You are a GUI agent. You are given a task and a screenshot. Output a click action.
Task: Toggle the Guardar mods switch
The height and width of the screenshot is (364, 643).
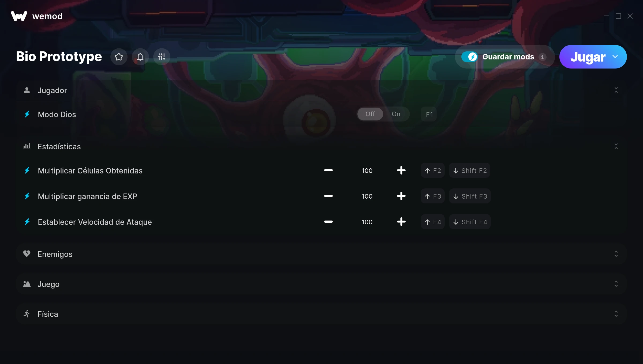(x=469, y=57)
